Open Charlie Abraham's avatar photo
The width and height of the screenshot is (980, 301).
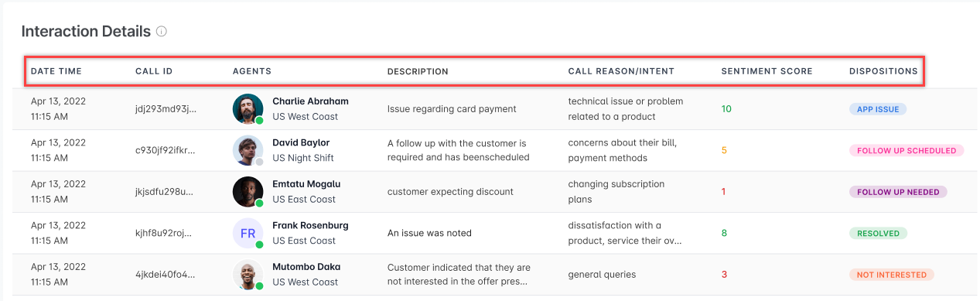pos(248,109)
